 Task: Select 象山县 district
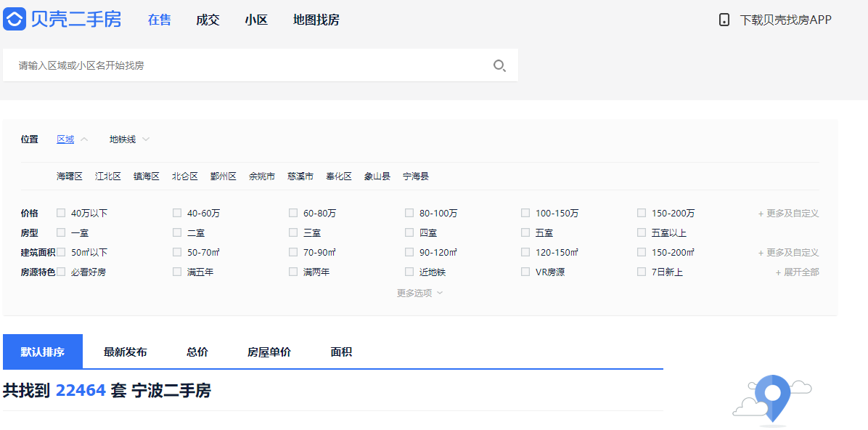pos(377,177)
